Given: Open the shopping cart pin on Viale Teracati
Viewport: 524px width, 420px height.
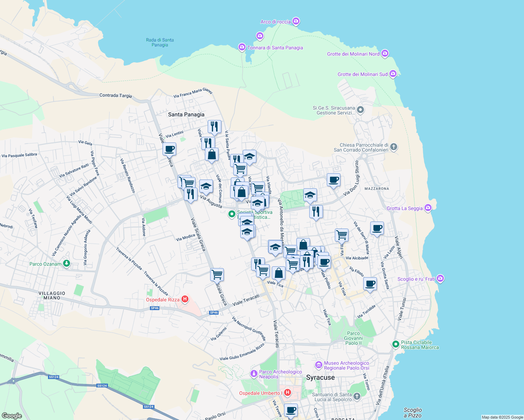Looking at the screenshot, I should 262,271.
